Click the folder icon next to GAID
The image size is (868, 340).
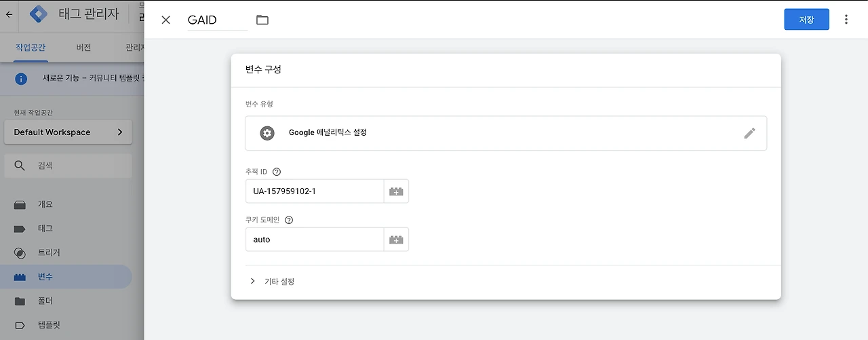coord(262,20)
